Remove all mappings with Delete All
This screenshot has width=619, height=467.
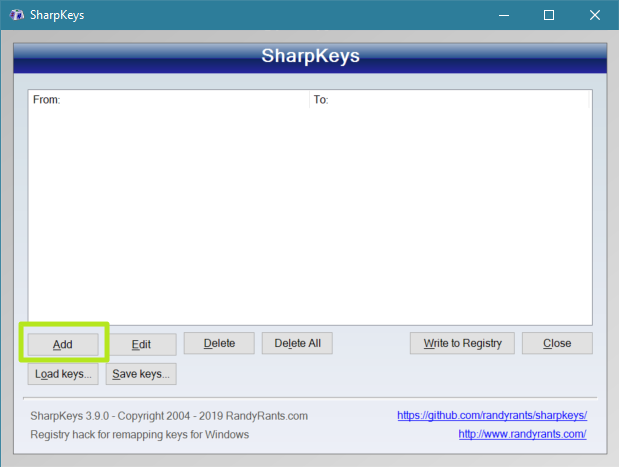(297, 343)
